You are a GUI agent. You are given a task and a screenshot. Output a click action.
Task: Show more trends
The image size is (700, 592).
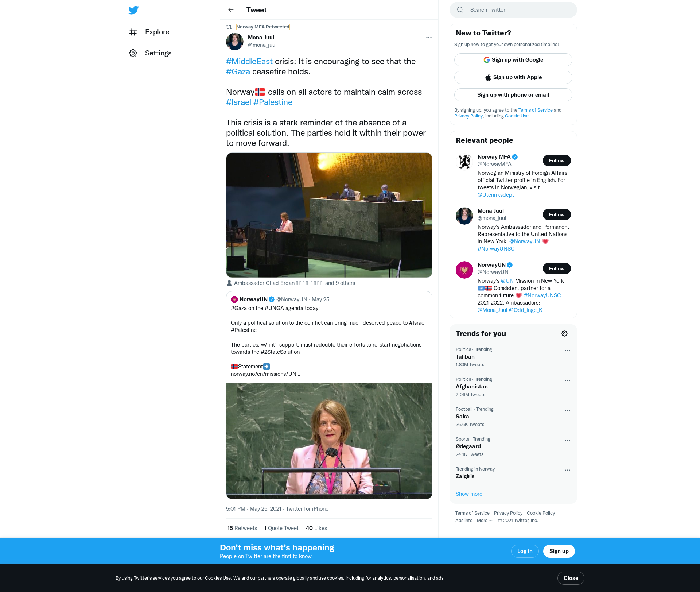[469, 494]
